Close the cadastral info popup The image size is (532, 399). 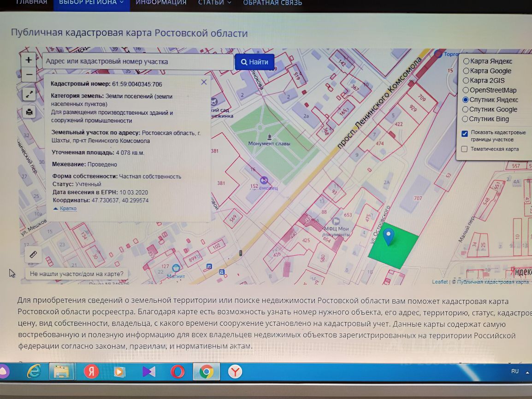pyautogui.click(x=204, y=82)
